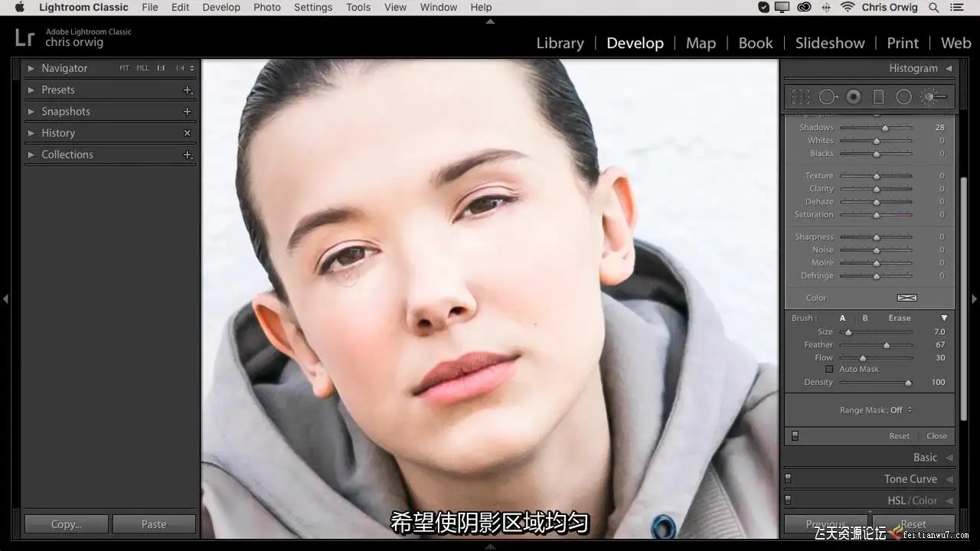Click the Apple menu icon
Viewport: 980px width, 551px height.
(x=19, y=8)
